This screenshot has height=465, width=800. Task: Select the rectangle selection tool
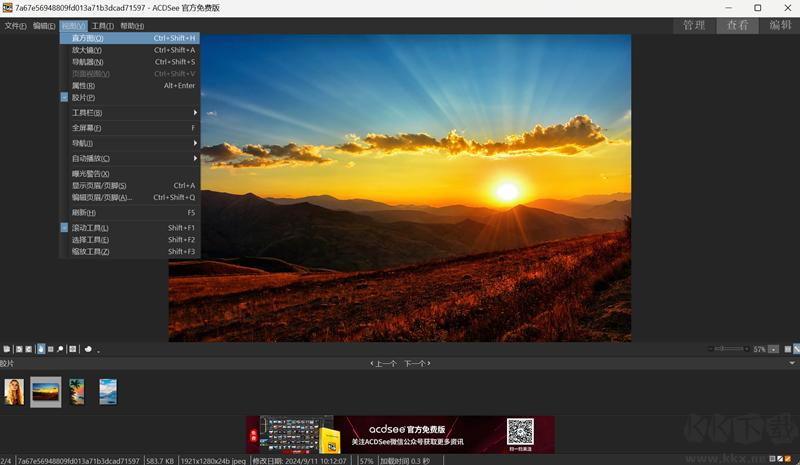tap(51, 349)
